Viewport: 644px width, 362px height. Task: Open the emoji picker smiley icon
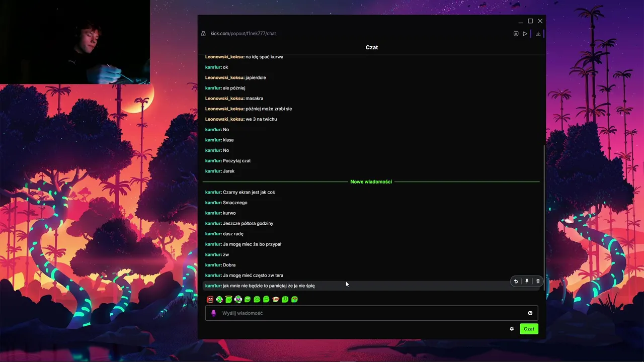[x=530, y=313]
